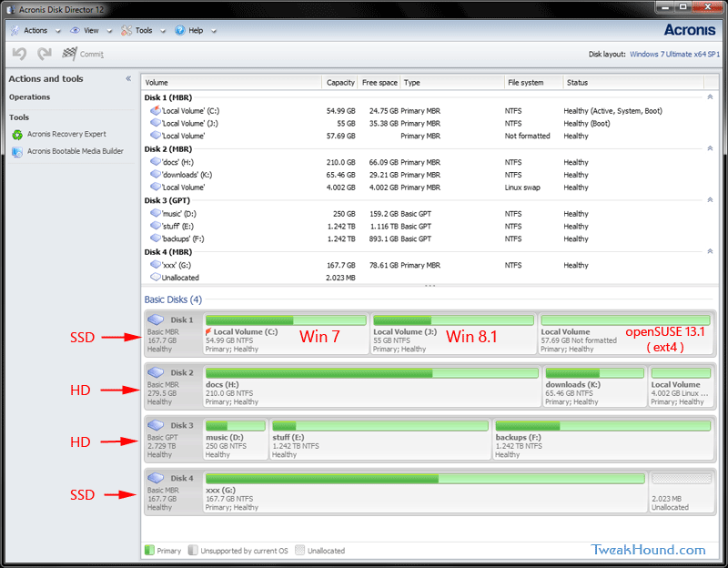This screenshot has height=568, width=728.
Task: Click the flagged icon of volume C: in list
Action: (x=156, y=110)
